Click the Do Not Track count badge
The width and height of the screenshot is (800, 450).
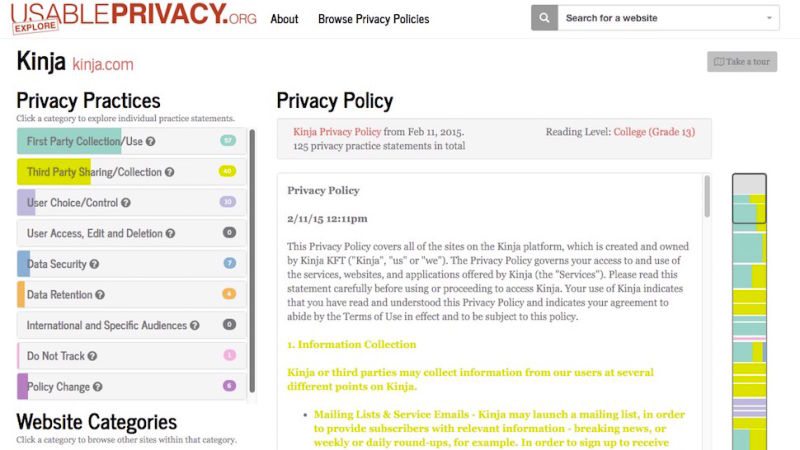click(230, 355)
